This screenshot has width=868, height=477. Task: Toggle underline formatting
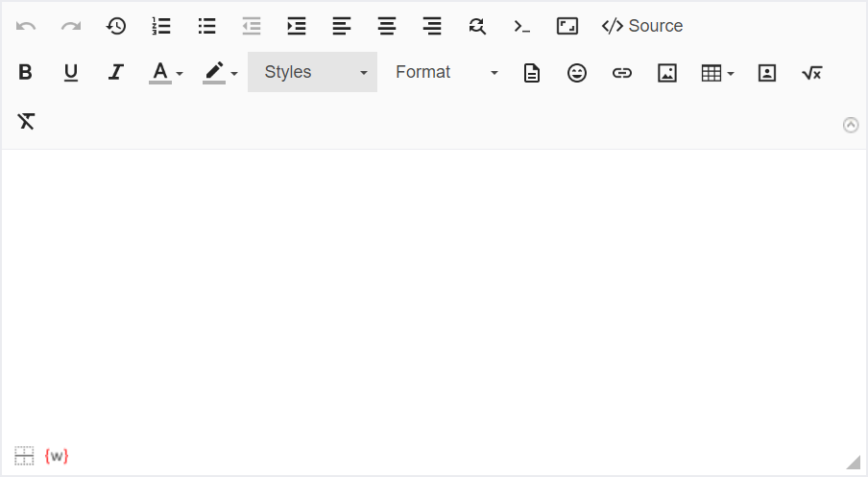(x=70, y=73)
